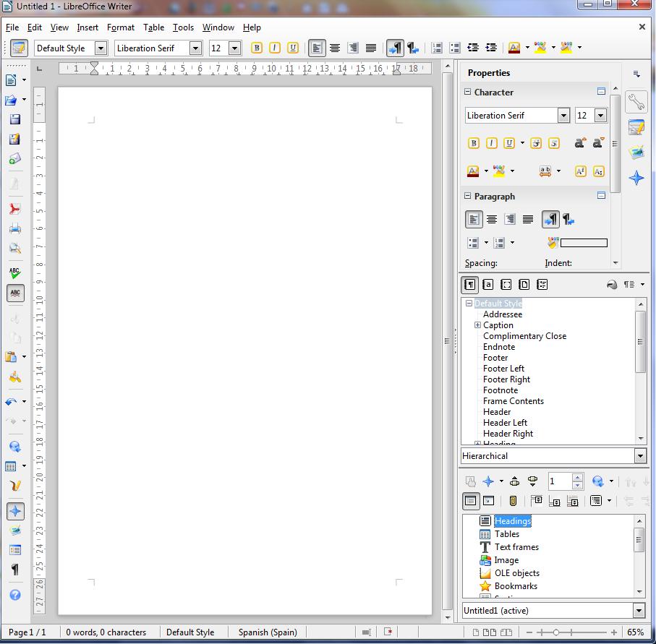Click the zoom slider handle in status bar
The image size is (656, 644).
pyautogui.click(x=556, y=632)
